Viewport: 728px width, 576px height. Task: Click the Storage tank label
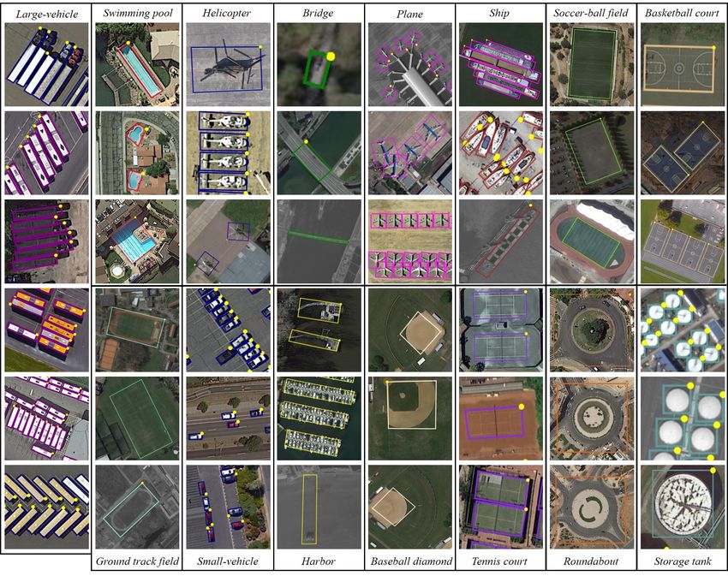click(682, 561)
